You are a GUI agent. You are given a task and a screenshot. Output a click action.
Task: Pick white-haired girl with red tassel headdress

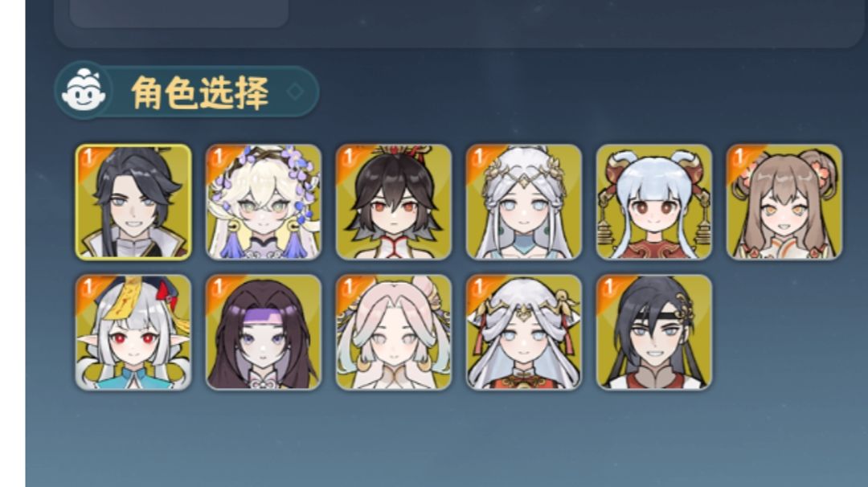[524, 333]
